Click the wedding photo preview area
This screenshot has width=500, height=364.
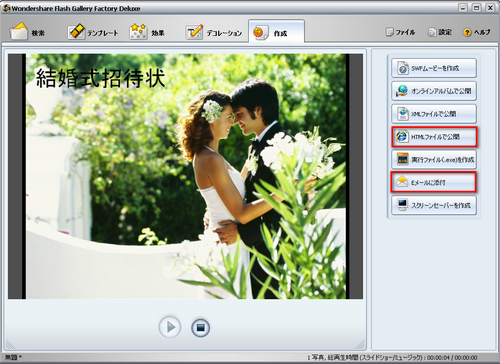click(186, 176)
